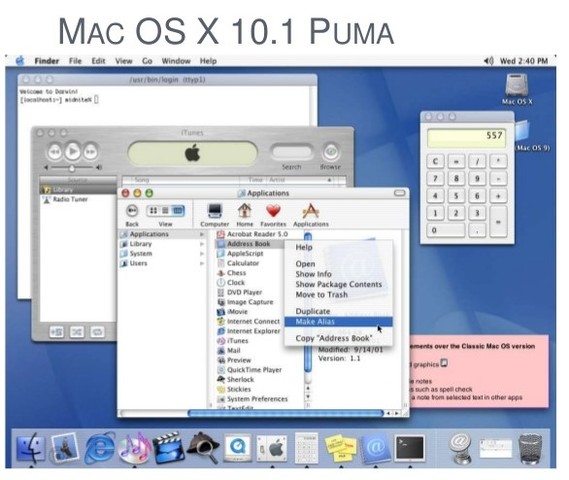This screenshot has width=569, height=480.
Task: Open the Edit menu in menu bar
Action: pyautogui.click(x=98, y=61)
